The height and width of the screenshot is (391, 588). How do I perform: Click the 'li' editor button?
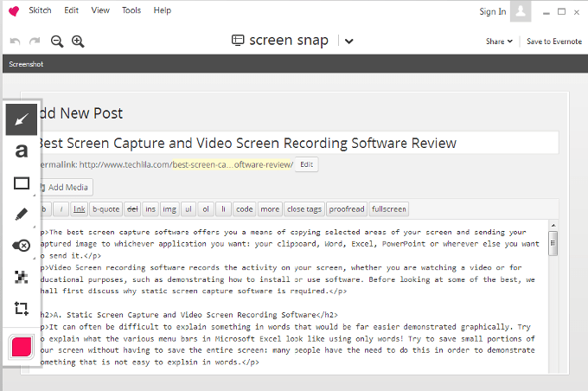[223, 209]
